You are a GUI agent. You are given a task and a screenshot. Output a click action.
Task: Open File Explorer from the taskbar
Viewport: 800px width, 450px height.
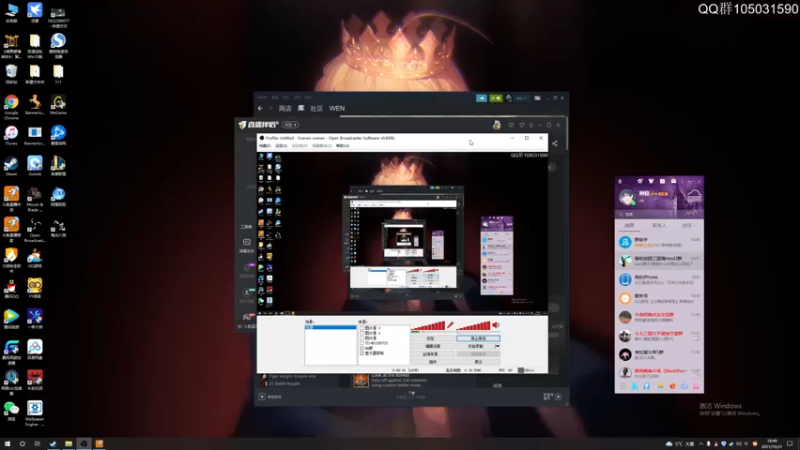(68, 443)
